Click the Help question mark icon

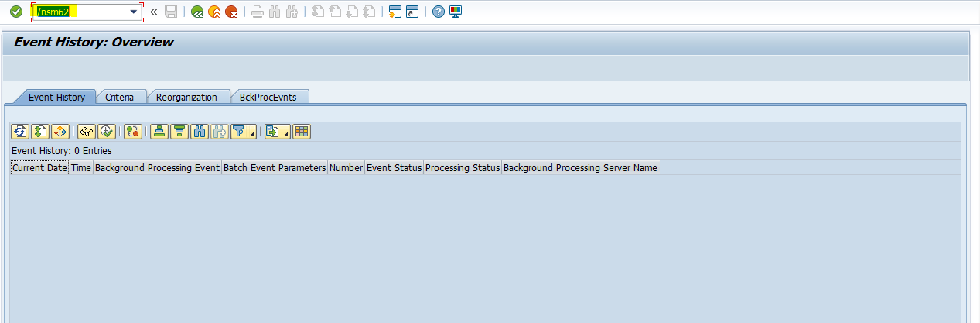439,12
